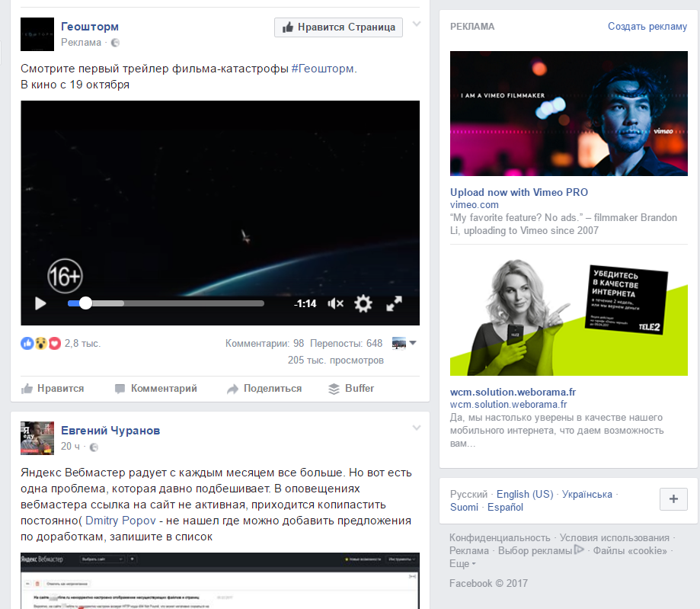Viewport: 700px width, 609px height.
Task: Choose who to comment as dropdown
Action: [404, 343]
